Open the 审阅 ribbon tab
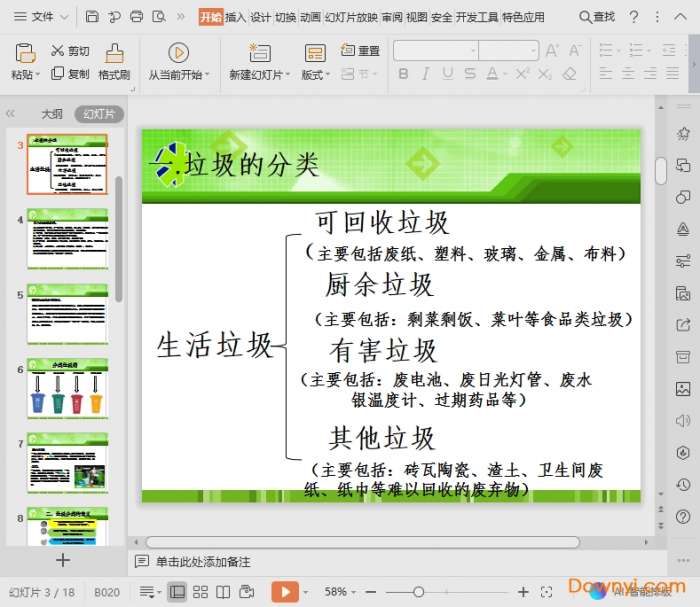 pos(392,17)
